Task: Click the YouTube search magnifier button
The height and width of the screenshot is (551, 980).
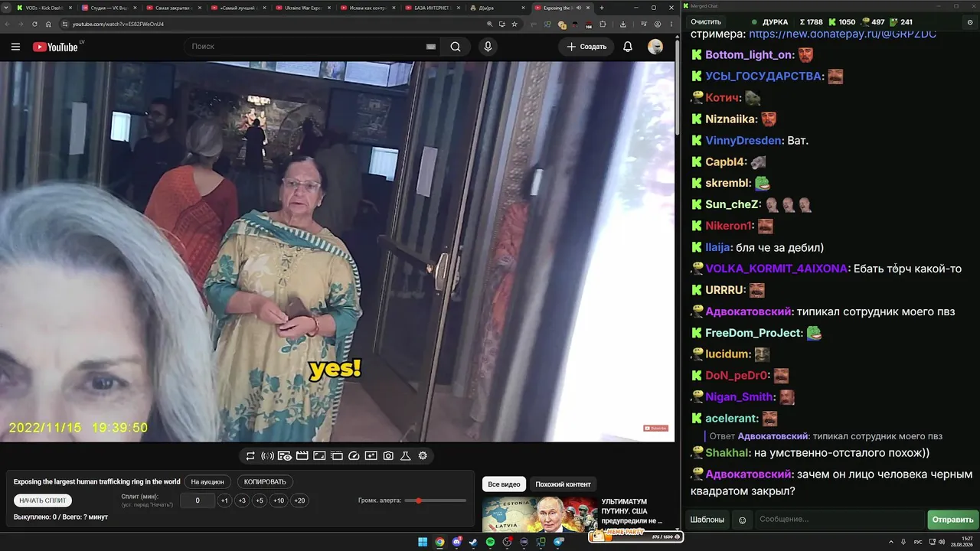Action: [456, 47]
